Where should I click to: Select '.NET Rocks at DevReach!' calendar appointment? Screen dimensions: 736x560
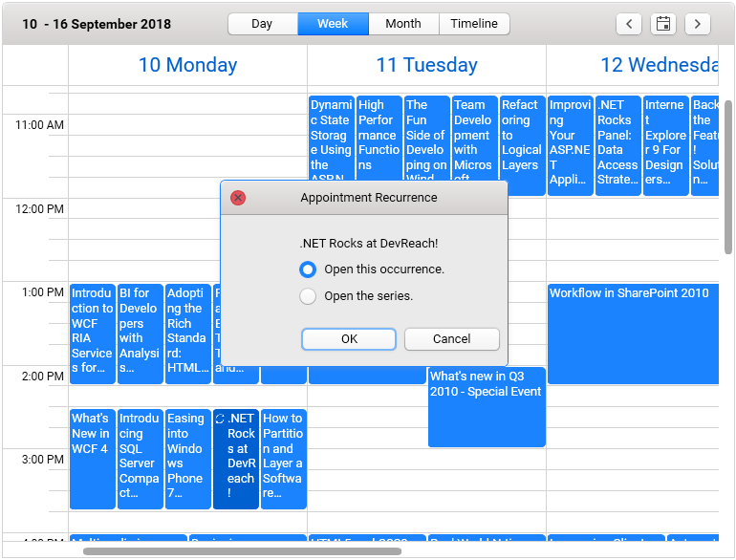pos(236,459)
